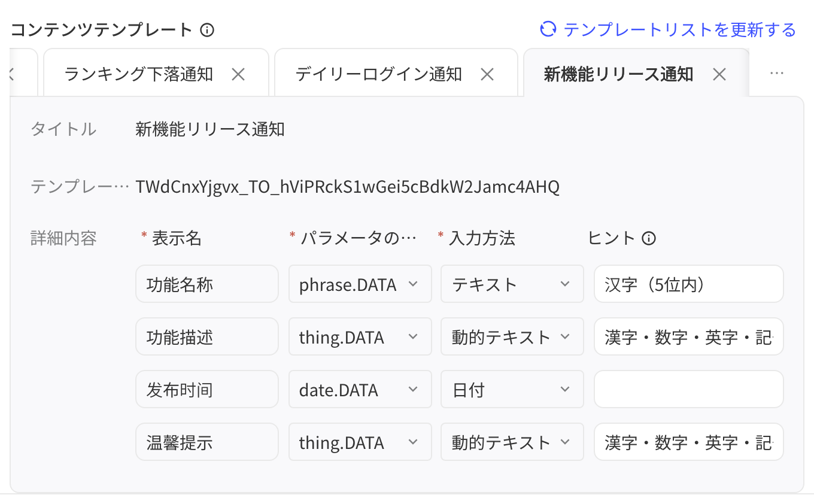Open the テキスト input method dropdown

512,284
